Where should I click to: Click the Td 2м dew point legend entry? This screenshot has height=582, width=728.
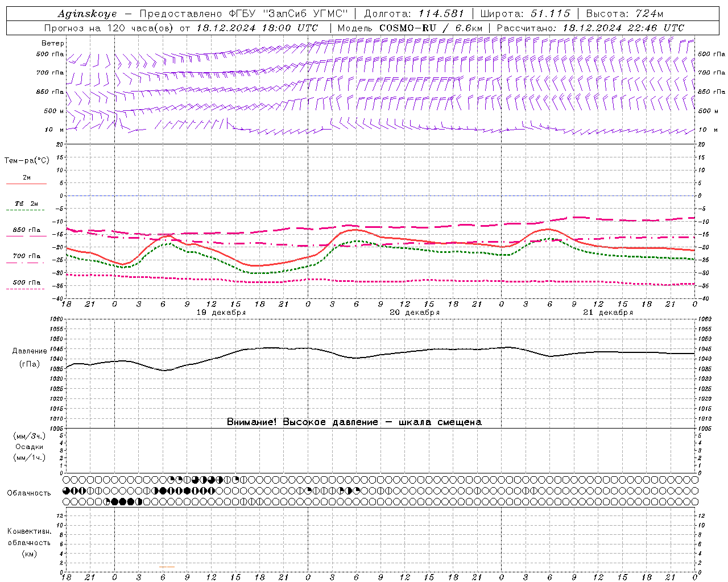[x=27, y=203]
